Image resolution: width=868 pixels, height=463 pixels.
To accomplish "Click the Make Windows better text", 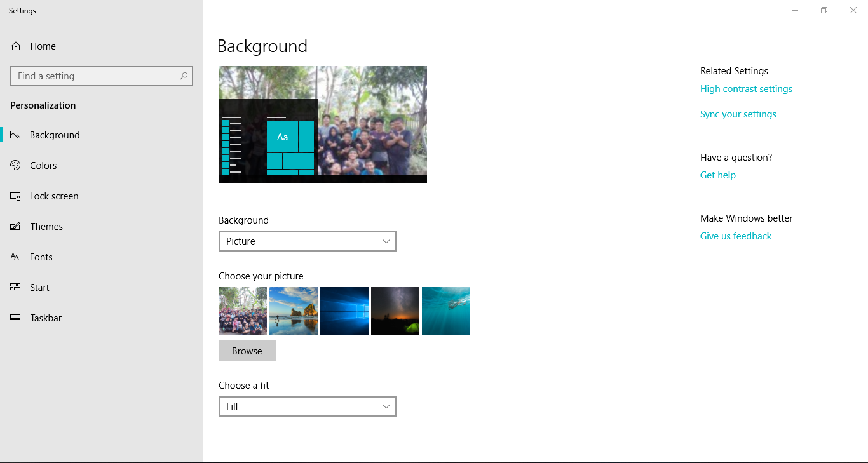I will pos(747,218).
